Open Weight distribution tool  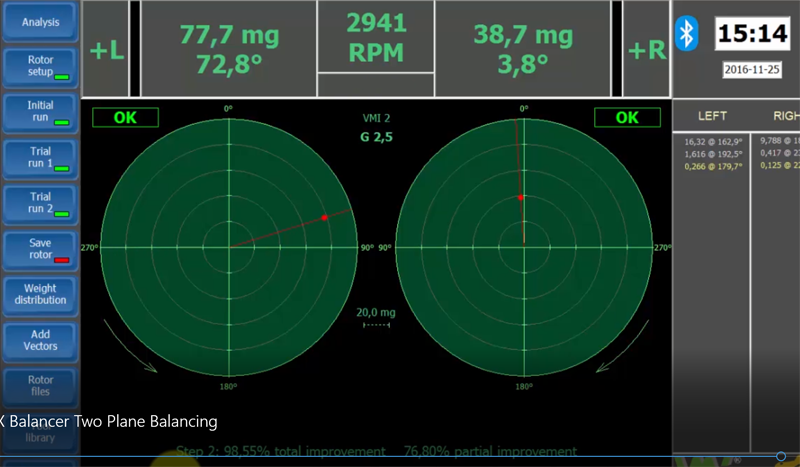pos(40,294)
